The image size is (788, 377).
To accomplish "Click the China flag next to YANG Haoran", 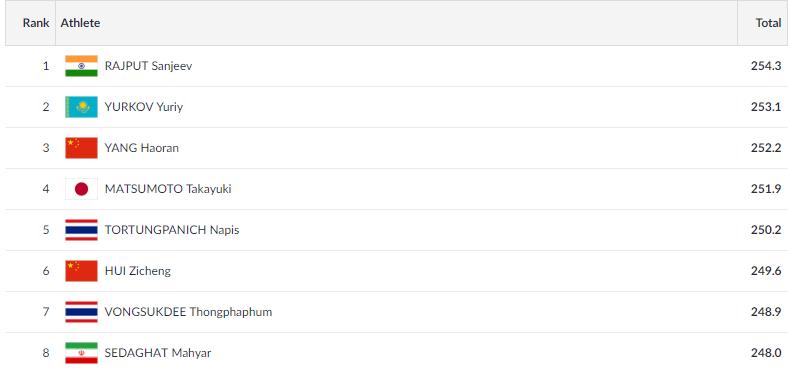I will click(x=81, y=148).
